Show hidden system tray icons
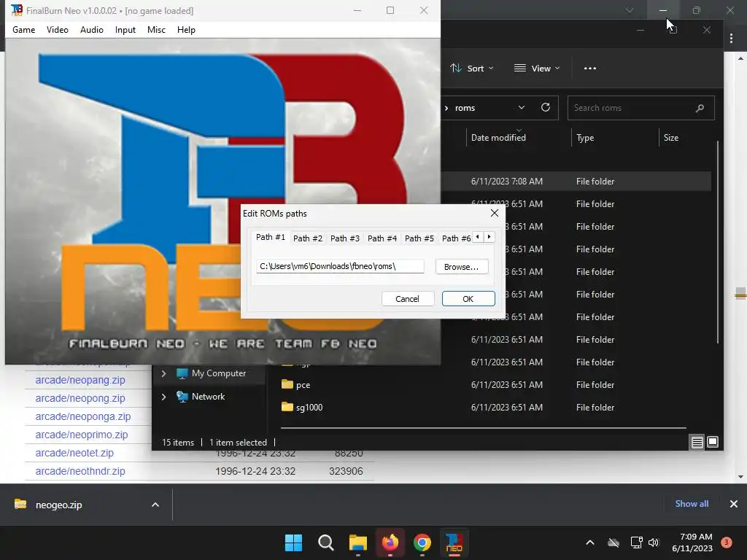Image resolution: width=747 pixels, height=560 pixels. (x=589, y=542)
